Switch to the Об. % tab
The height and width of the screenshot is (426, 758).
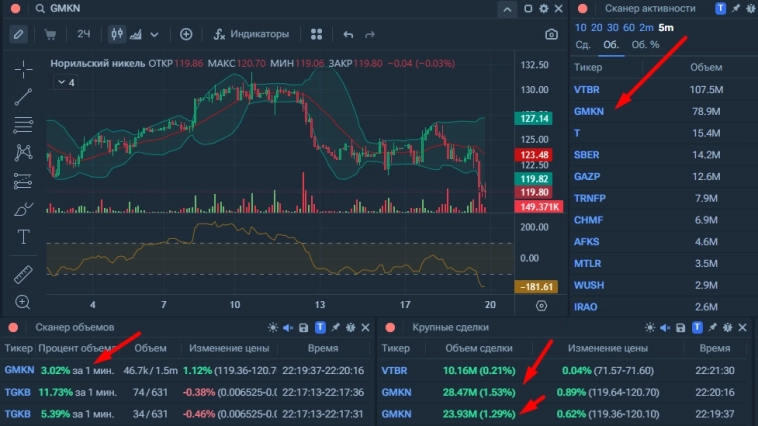pos(645,45)
